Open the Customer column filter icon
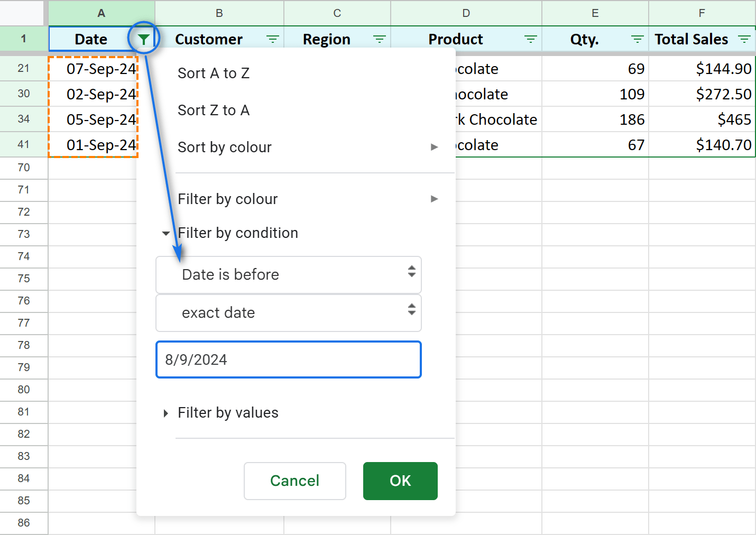Screen dimensions: 756x535 [272, 39]
